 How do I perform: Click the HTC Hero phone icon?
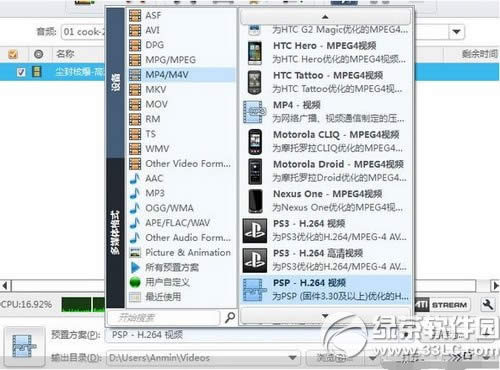pos(255,53)
